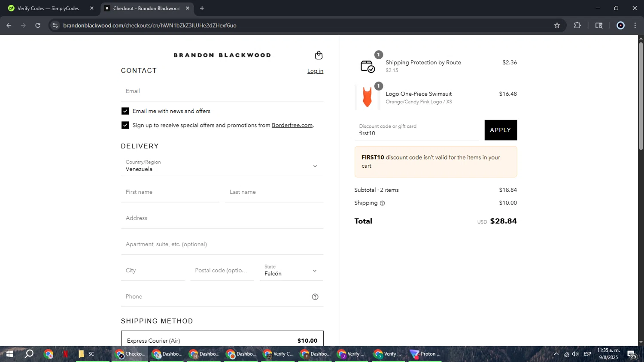The image size is (644, 362).
Task: Expand the State Falcón dropdown
Action: pyautogui.click(x=291, y=271)
